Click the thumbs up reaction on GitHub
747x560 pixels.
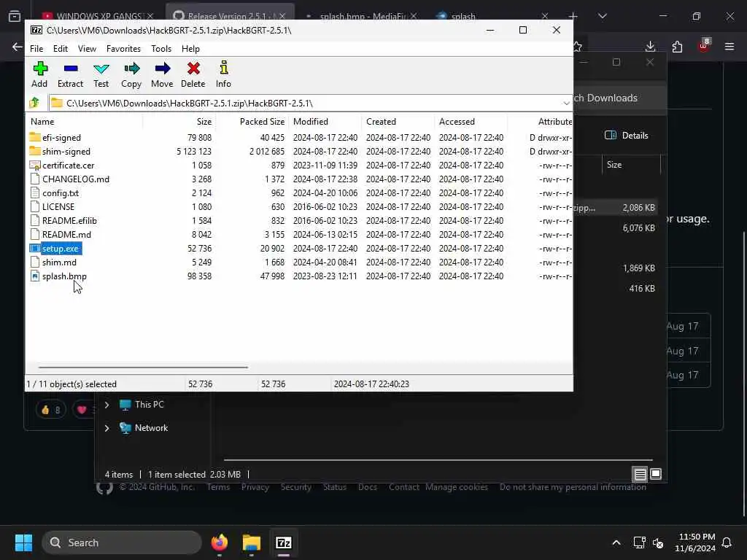point(50,410)
